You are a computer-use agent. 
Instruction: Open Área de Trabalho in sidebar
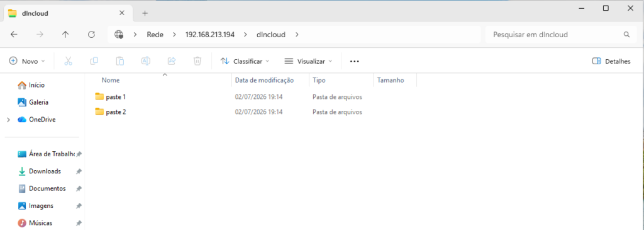(47, 154)
